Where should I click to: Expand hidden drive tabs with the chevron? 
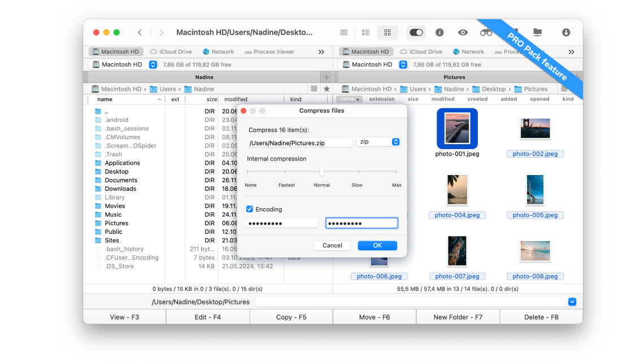(x=321, y=51)
